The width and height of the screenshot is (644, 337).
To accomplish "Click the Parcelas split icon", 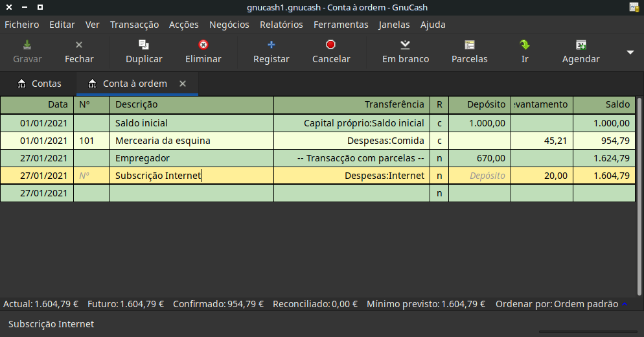I will (x=470, y=45).
